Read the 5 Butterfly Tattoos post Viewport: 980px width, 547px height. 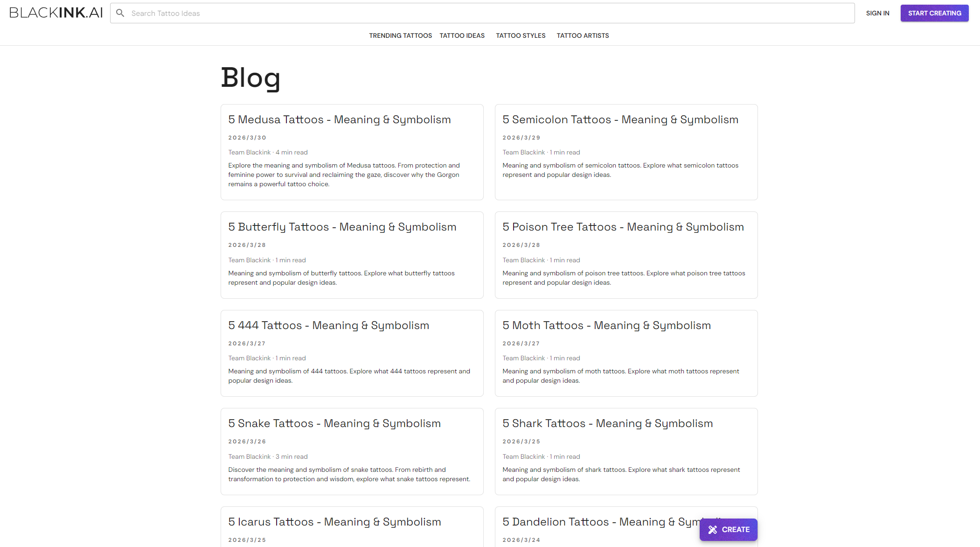coord(342,227)
